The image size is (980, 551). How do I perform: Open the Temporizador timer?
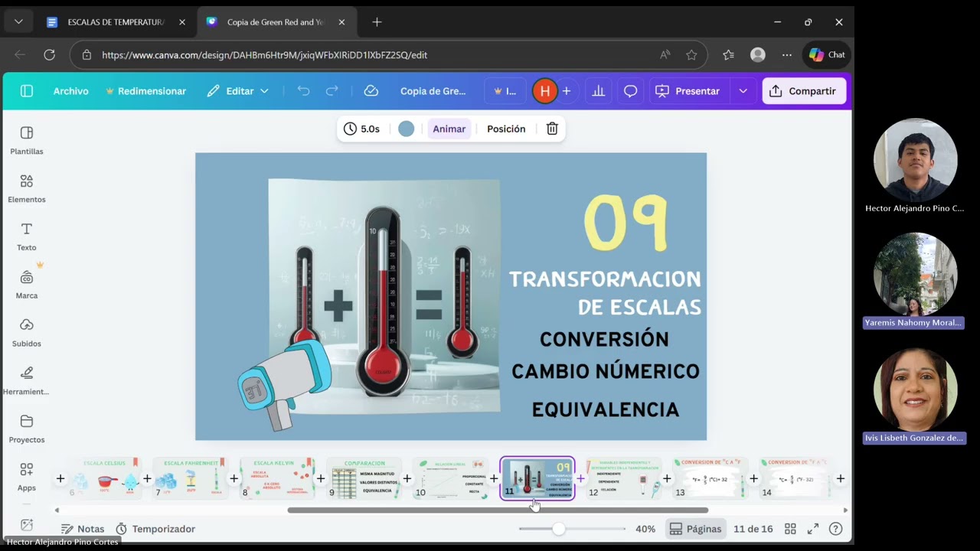(155, 529)
